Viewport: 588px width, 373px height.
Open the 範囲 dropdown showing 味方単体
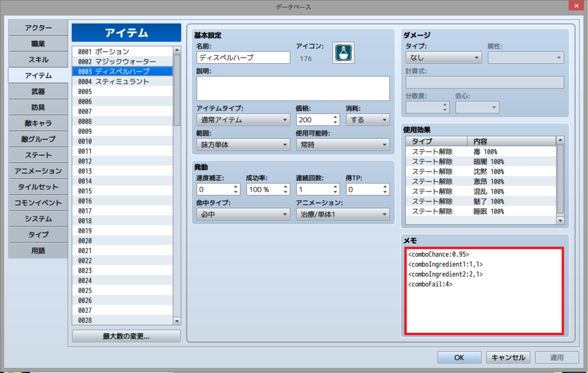coord(243,145)
